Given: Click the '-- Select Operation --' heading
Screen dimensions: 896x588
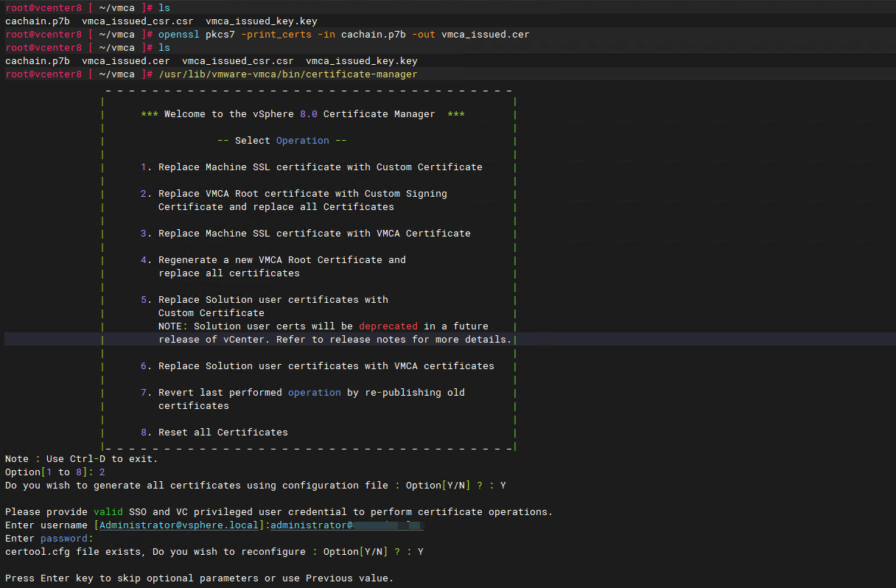Looking at the screenshot, I should click(282, 141).
